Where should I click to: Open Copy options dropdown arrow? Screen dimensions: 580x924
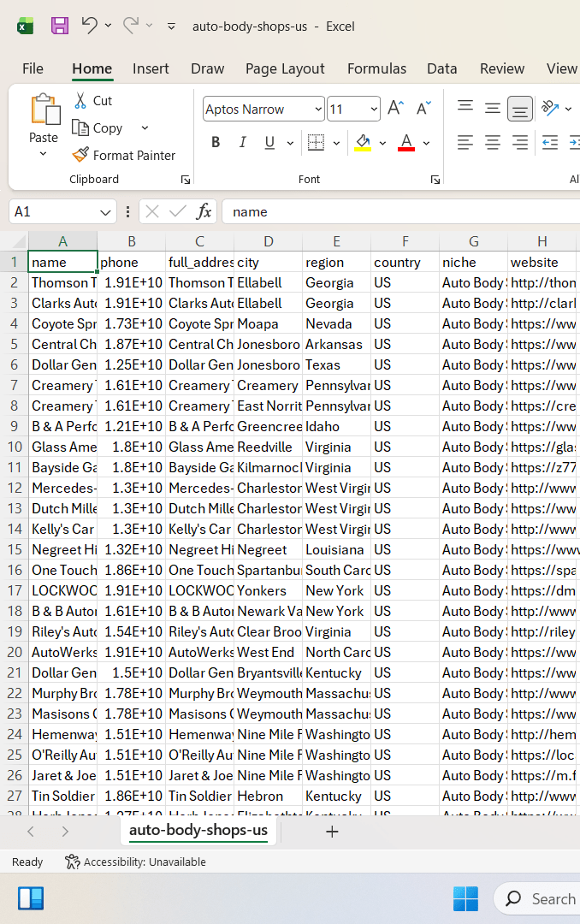click(145, 127)
